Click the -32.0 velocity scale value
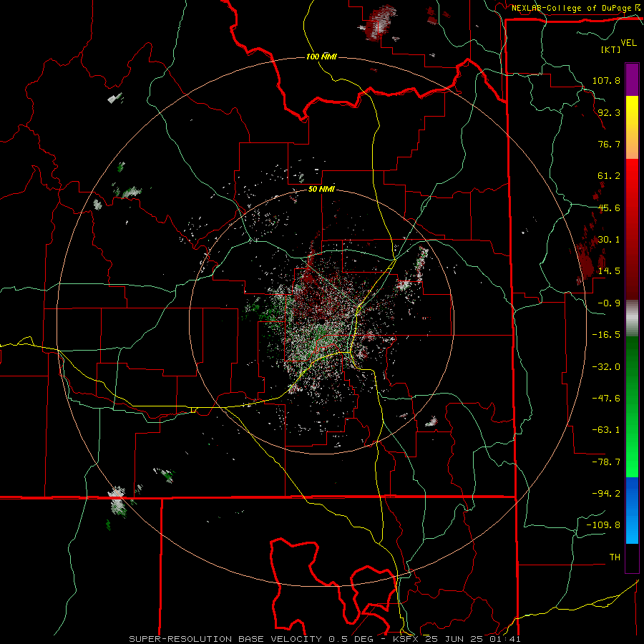Screen dimensions: 644x644 pos(606,367)
